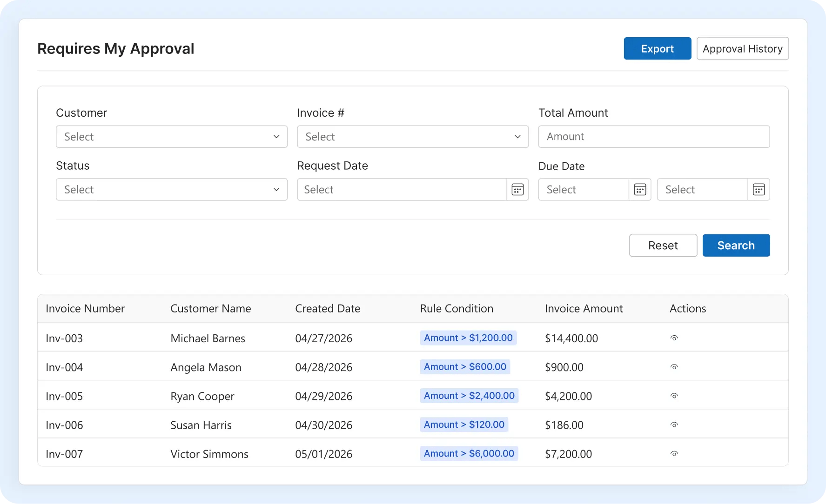Image resolution: width=826 pixels, height=504 pixels.
Task: Open Approval History
Action: coord(742,48)
